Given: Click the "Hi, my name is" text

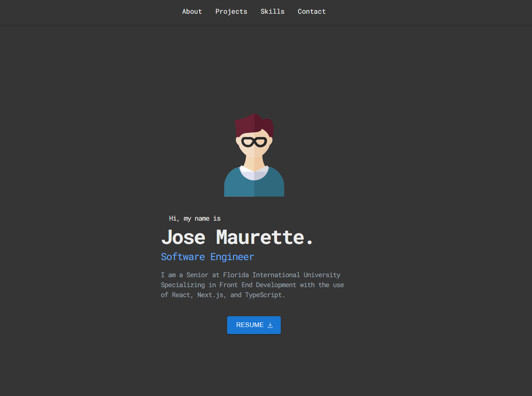Looking at the screenshot, I should (x=195, y=219).
